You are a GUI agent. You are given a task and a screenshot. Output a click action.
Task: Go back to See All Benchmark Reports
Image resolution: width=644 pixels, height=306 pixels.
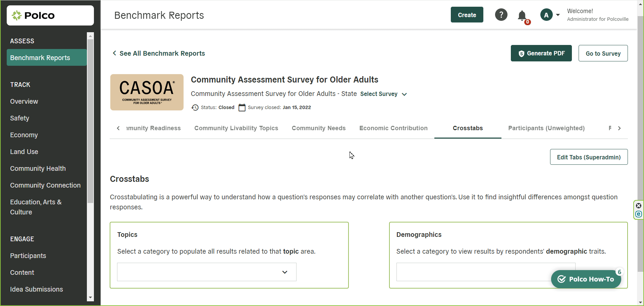tap(158, 53)
